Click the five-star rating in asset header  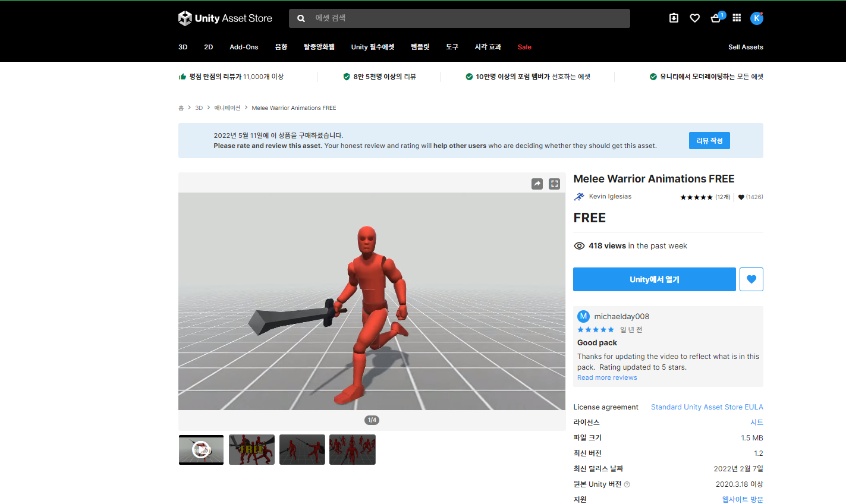point(696,197)
